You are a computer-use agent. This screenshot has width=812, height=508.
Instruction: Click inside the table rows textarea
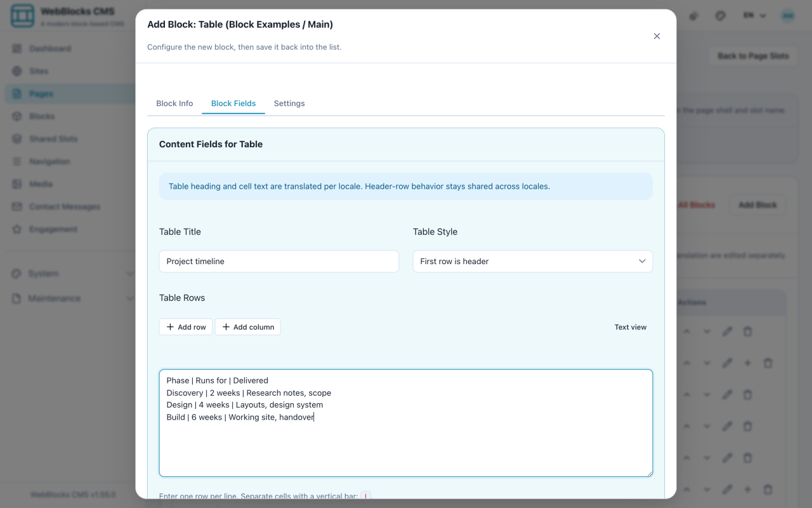point(406,423)
